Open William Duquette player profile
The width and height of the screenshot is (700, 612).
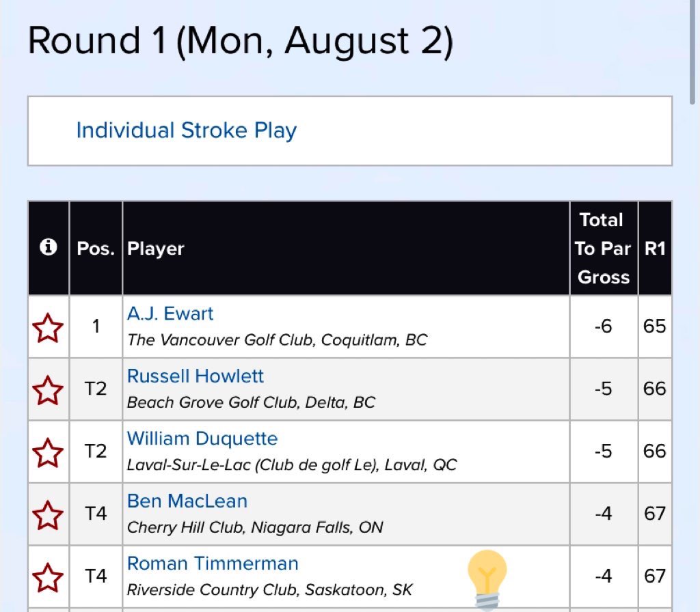pyautogui.click(x=202, y=439)
